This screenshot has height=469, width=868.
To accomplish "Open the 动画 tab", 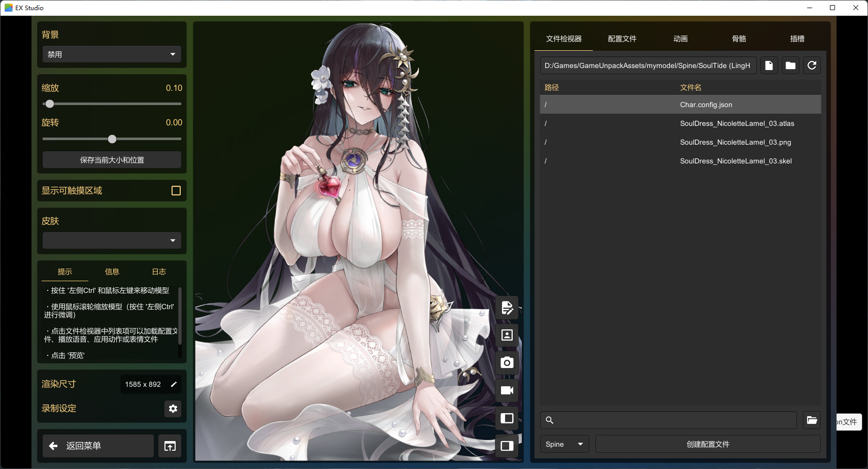I will (x=680, y=39).
